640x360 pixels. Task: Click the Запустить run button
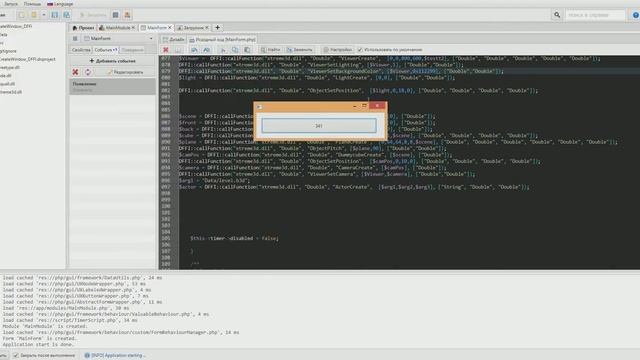(x=93, y=15)
